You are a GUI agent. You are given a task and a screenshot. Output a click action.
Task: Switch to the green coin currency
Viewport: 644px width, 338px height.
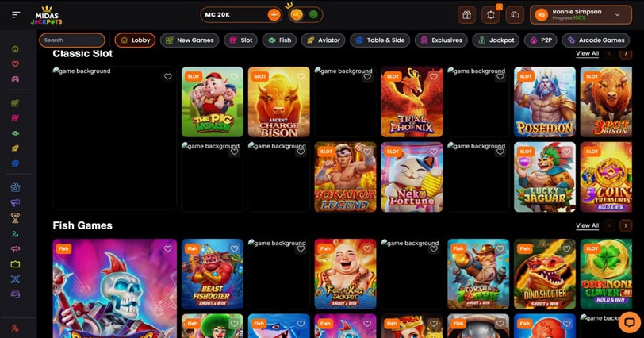[313, 15]
